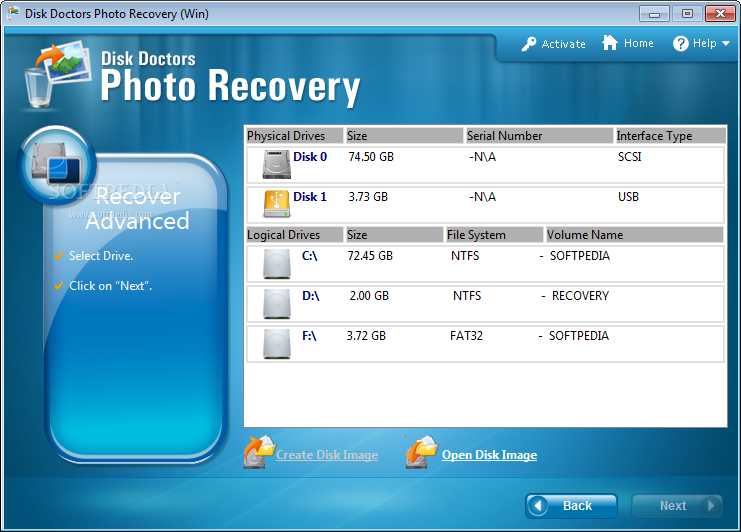This screenshot has width=741, height=532.
Task: Click the app icon in title bar
Action: (13, 13)
